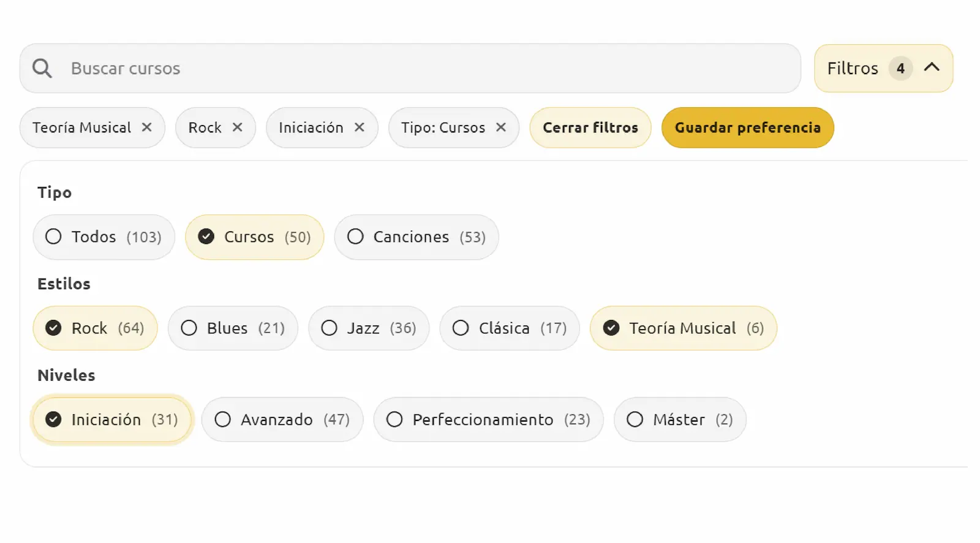Viewport: 980px width, 543px height.
Task: Remove the Teoría Musical filter chip
Action: pos(147,127)
